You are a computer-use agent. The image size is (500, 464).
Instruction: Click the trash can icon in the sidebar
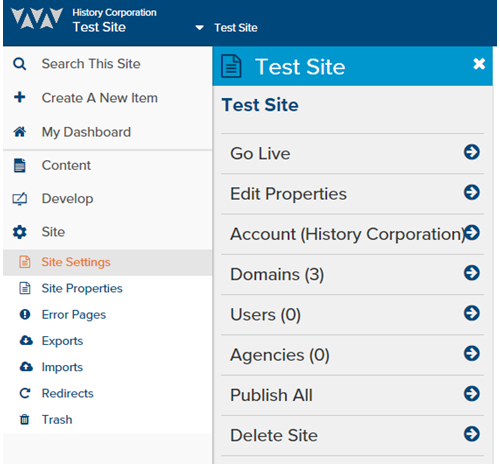[x=24, y=419]
